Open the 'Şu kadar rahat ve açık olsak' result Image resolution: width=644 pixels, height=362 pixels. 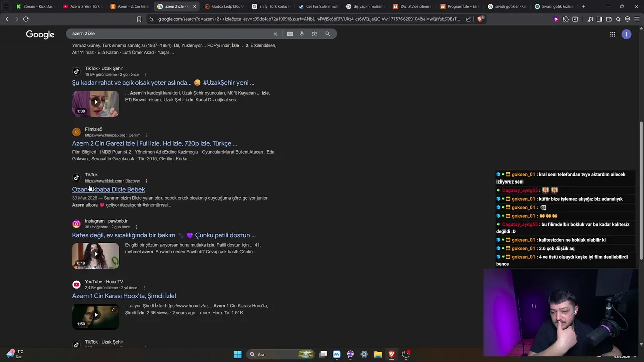[x=163, y=83]
